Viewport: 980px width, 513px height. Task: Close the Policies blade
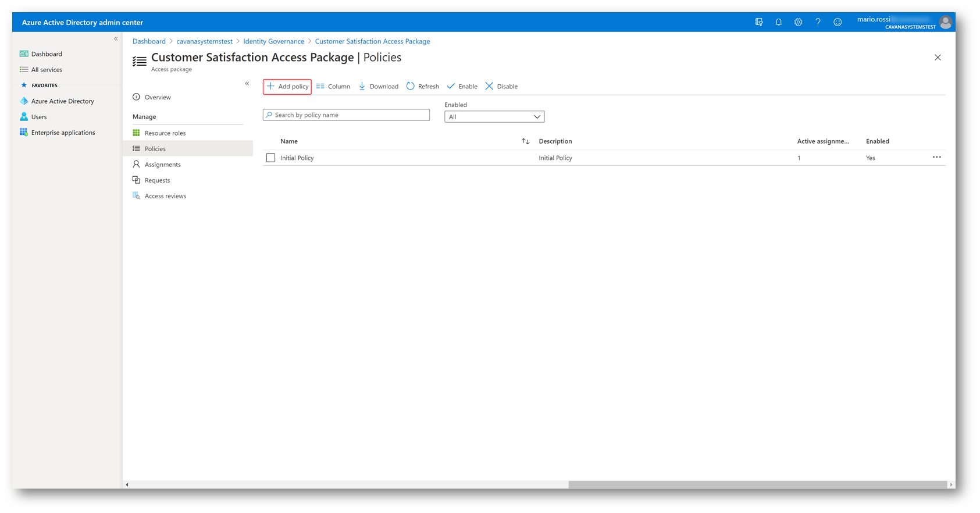[x=938, y=58]
